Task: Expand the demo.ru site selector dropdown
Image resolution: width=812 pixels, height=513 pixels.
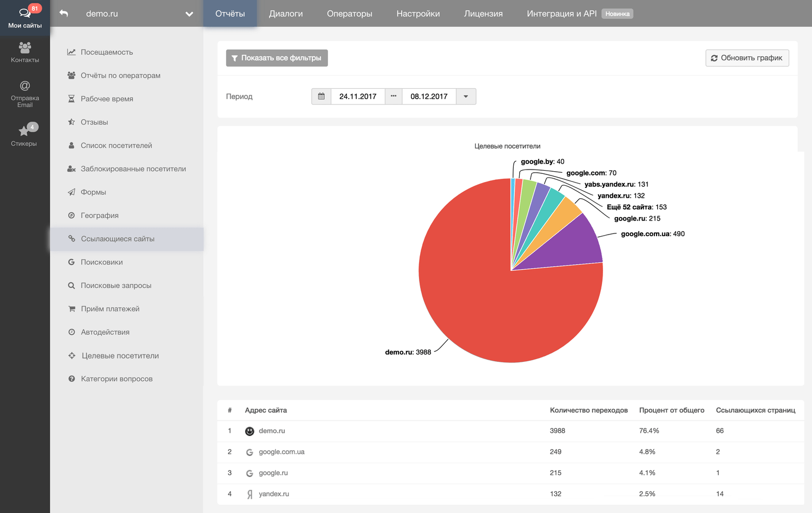Action: (189, 14)
